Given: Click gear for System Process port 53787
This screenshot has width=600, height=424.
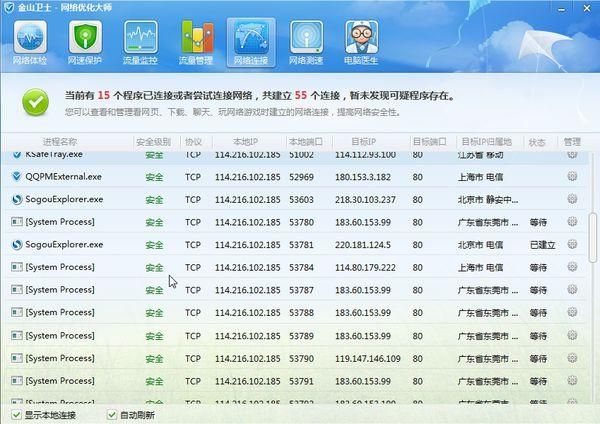Looking at the screenshot, I should click(572, 289).
